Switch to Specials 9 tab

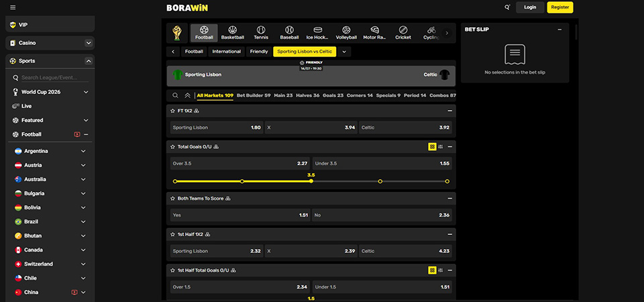click(388, 95)
